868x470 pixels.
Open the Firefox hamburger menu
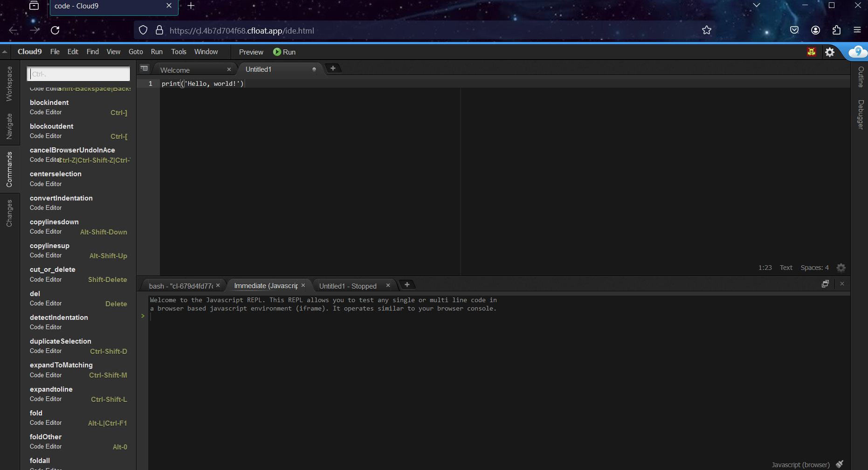point(857,30)
